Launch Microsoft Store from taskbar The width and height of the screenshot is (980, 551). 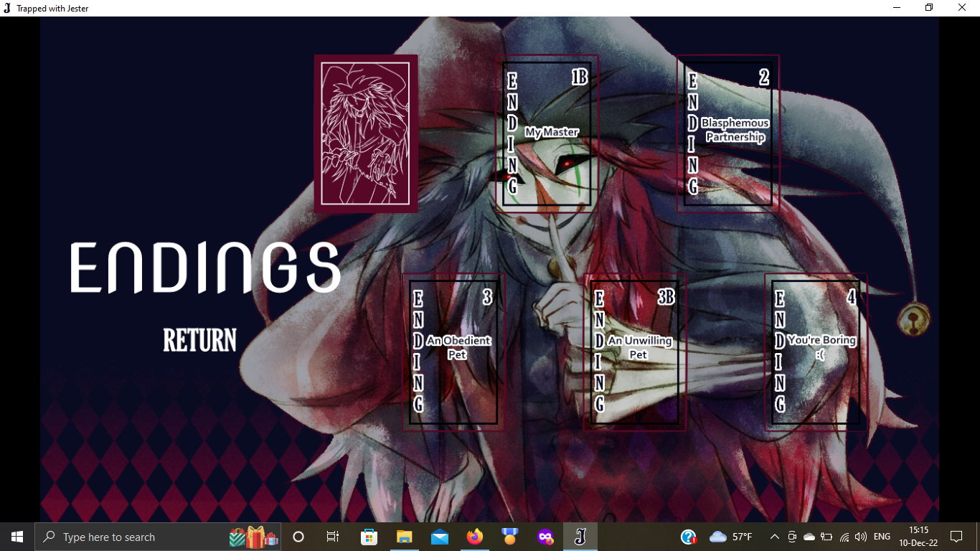[369, 537]
